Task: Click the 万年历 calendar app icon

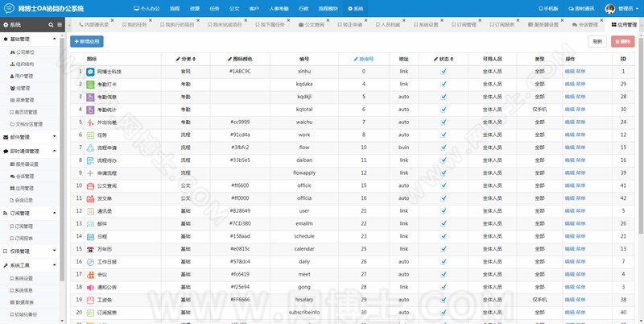Action: click(x=90, y=249)
